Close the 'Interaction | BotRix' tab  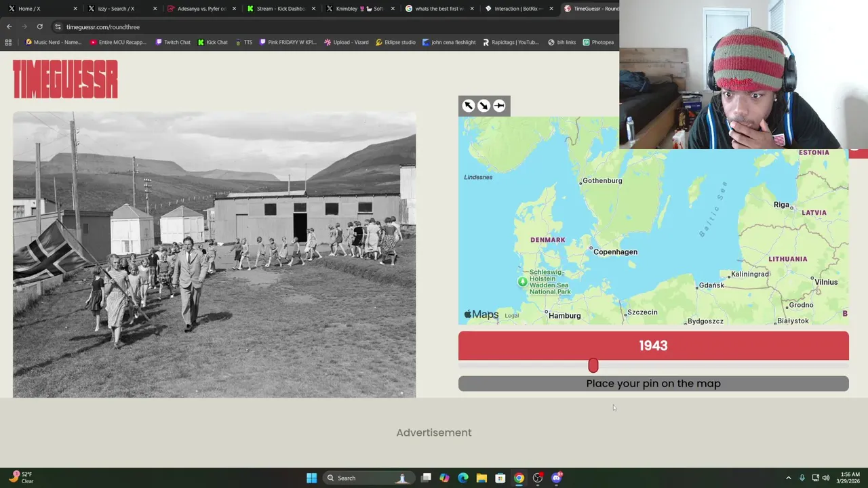tap(551, 9)
